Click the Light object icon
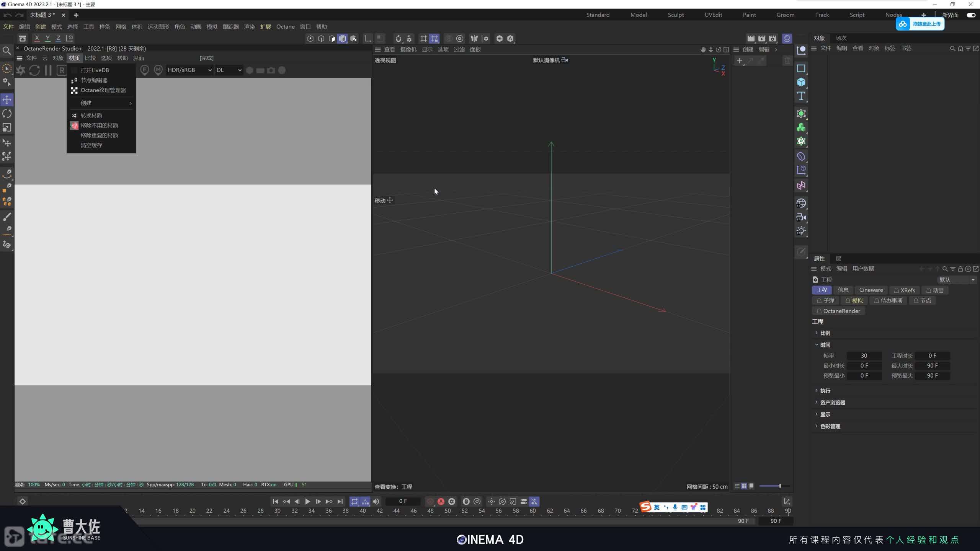980x551 pixels. [801, 231]
